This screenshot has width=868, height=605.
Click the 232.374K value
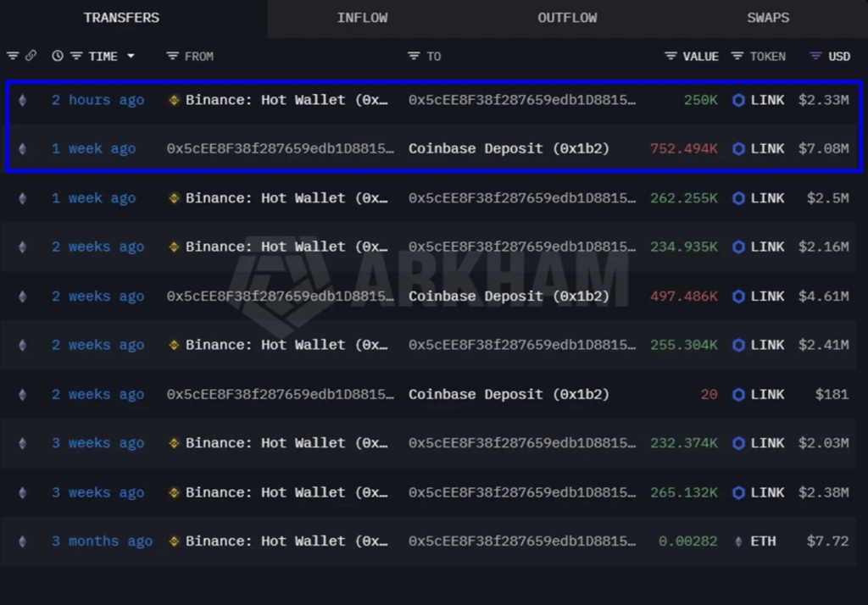(684, 443)
